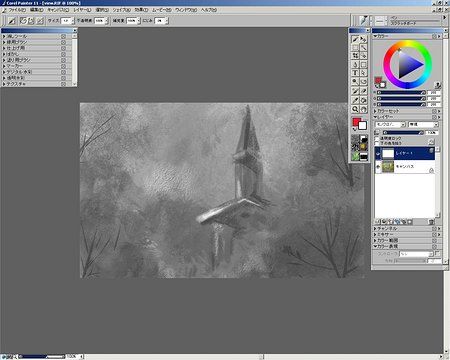Click the brush size input field

[x=66, y=21]
